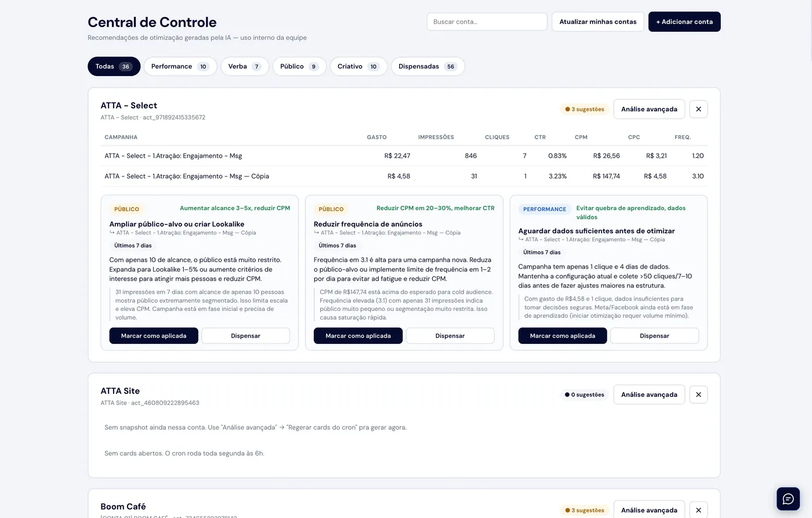Screen dimensions: 812x518
Task: Click the Boom Café account title
Action: click(x=123, y=506)
